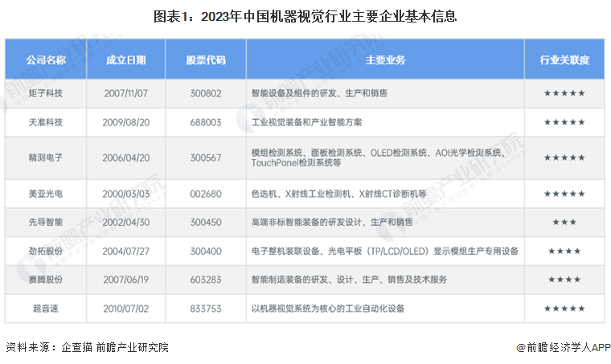Click the three-star rating for 先导智能

564,222
